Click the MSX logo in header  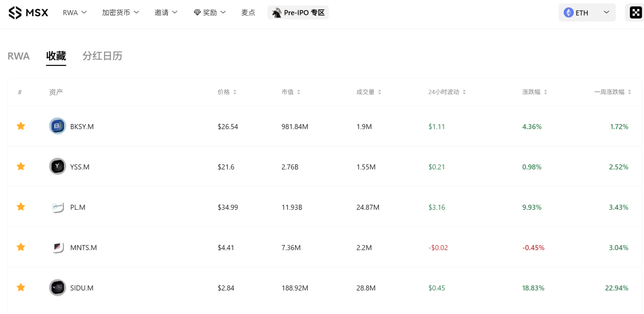pyautogui.click(x=28, y=13)
